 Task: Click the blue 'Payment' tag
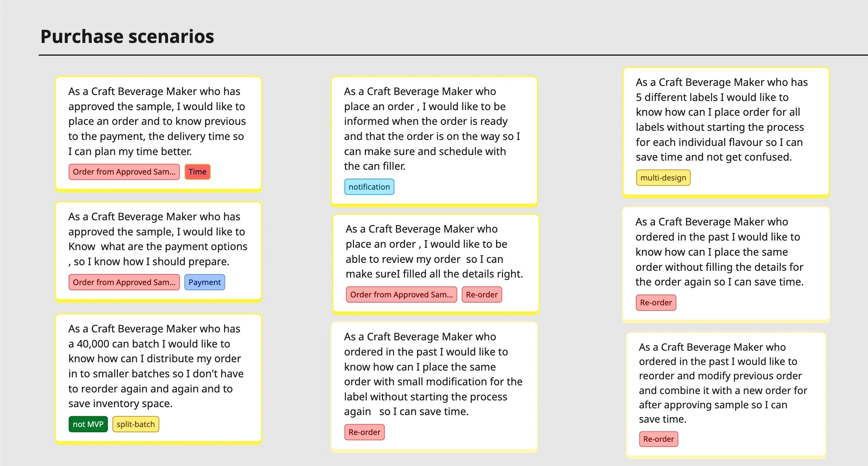click(x=204, y=282)
